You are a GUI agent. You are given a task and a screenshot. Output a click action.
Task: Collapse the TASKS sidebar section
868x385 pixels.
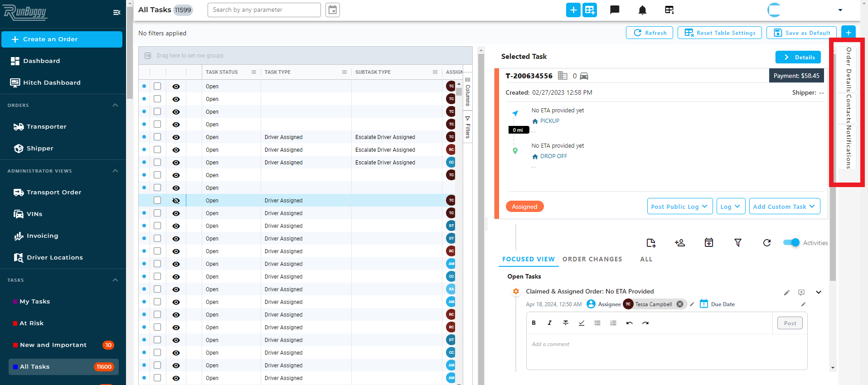coord(115,280)
